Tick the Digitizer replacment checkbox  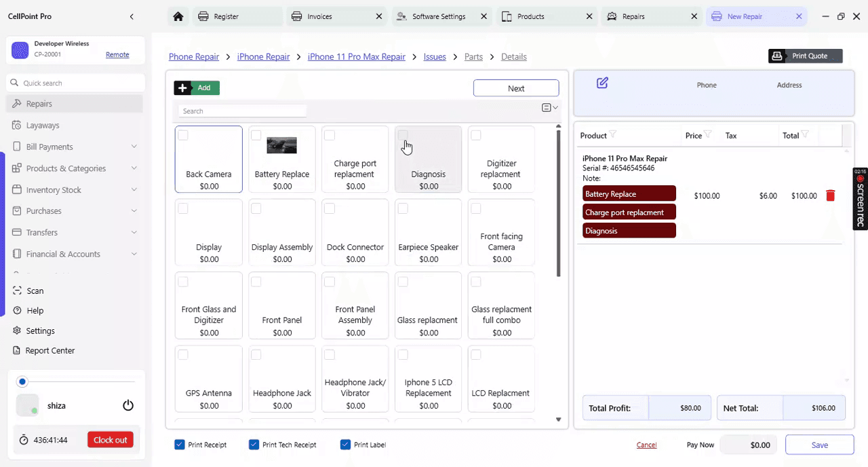point(476,135)
